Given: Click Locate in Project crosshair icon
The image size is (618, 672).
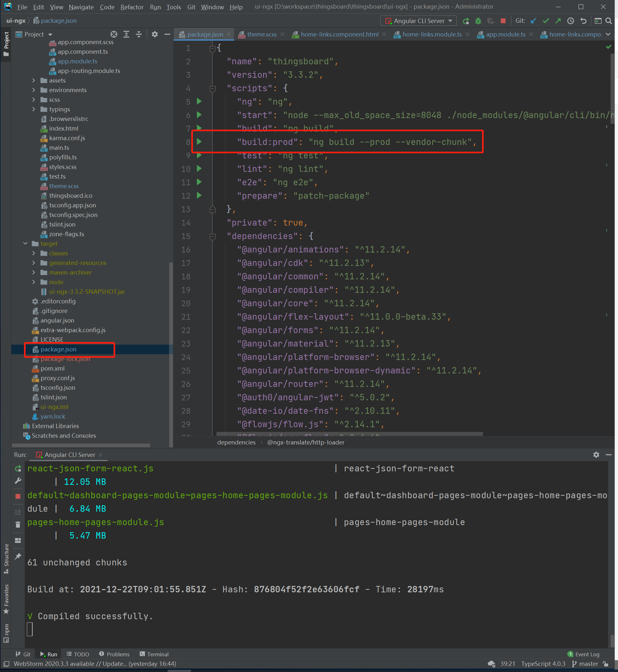Looking at the screenshot, I should (x=114, y=35).
